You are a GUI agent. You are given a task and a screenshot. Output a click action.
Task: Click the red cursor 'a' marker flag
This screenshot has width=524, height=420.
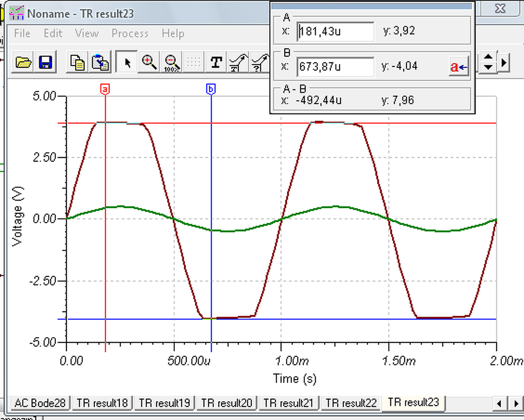pyautogui.click(x=105, y=89)
